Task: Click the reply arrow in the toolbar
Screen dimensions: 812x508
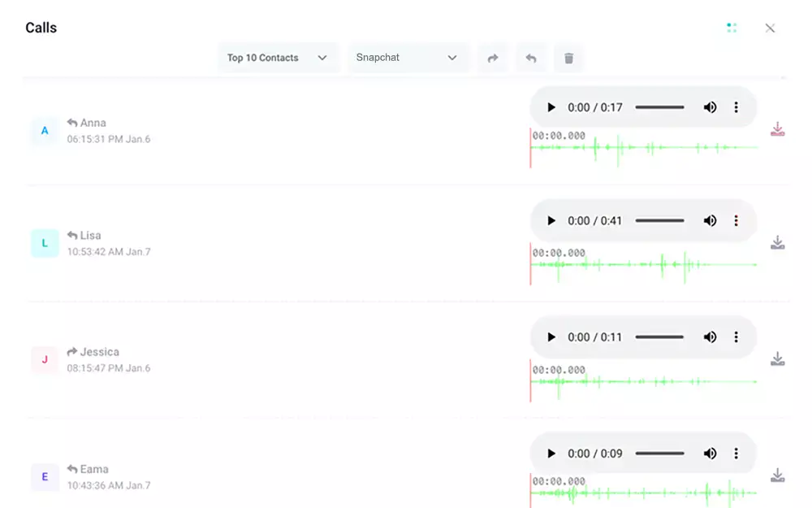Action: click(x=531, y=58)
